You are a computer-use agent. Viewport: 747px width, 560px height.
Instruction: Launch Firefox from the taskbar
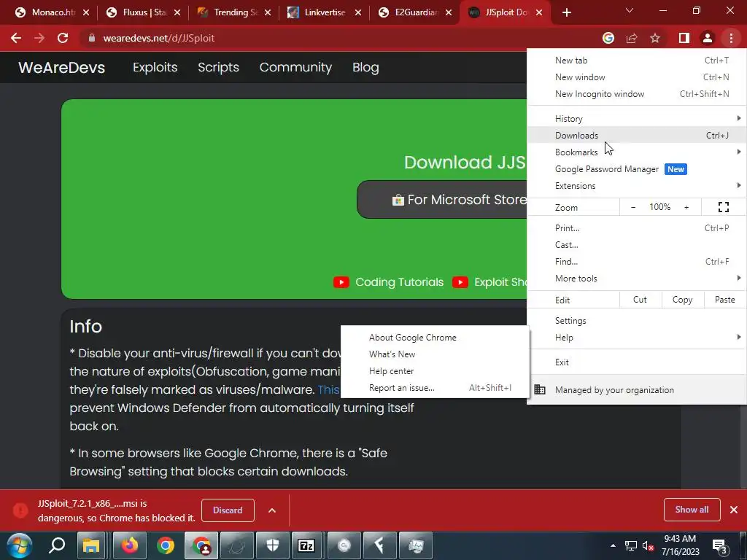coord(129,545)
